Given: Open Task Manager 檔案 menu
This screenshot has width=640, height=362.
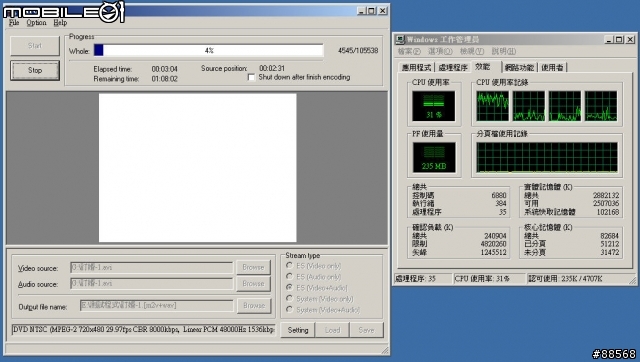Looking at the screenshot, I should point(409,51).
